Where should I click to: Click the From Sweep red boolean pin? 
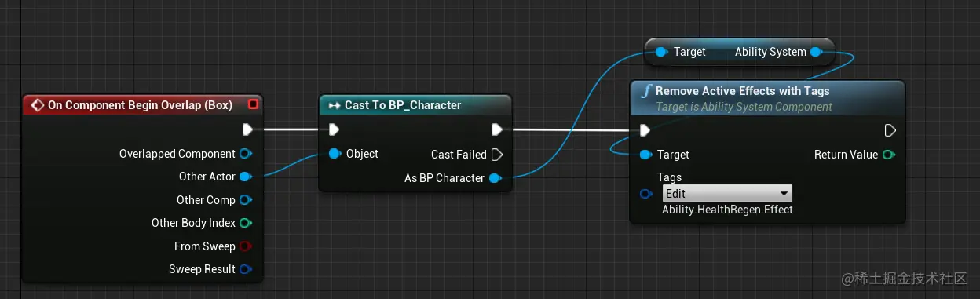245,246
